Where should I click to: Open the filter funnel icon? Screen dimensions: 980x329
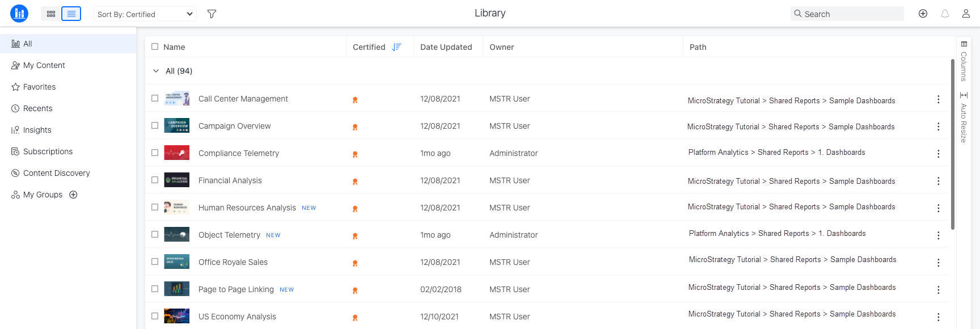point(212,14)
